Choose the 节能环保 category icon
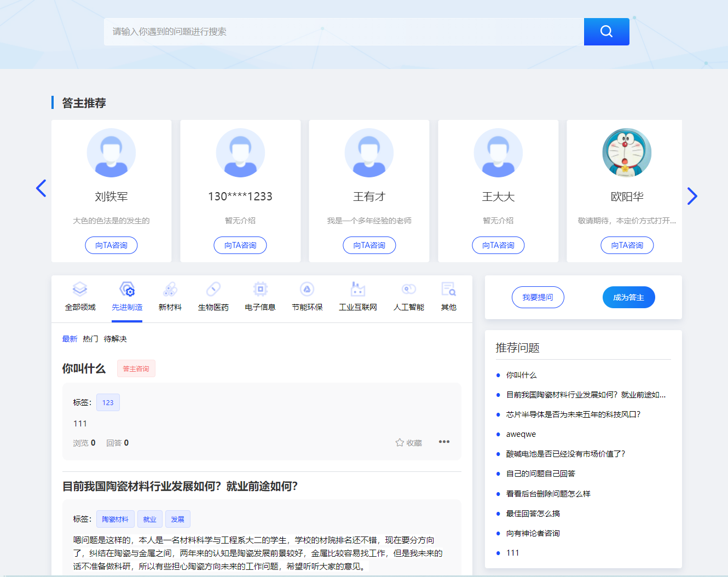Viewport: 728px width, 577px height. coord(307,289)
